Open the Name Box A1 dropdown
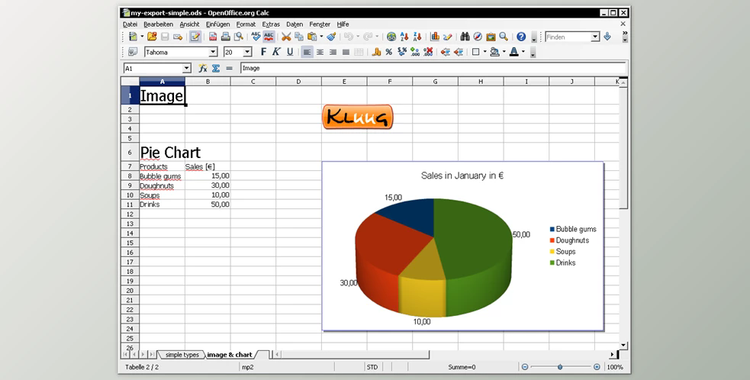This screenshot has height=380, width=750. [x=187, y=68]
